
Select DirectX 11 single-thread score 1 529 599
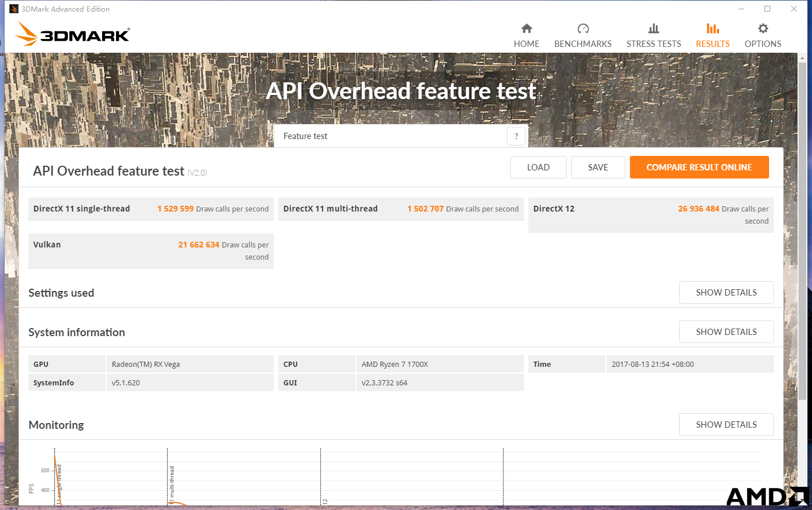pos(175,209)
